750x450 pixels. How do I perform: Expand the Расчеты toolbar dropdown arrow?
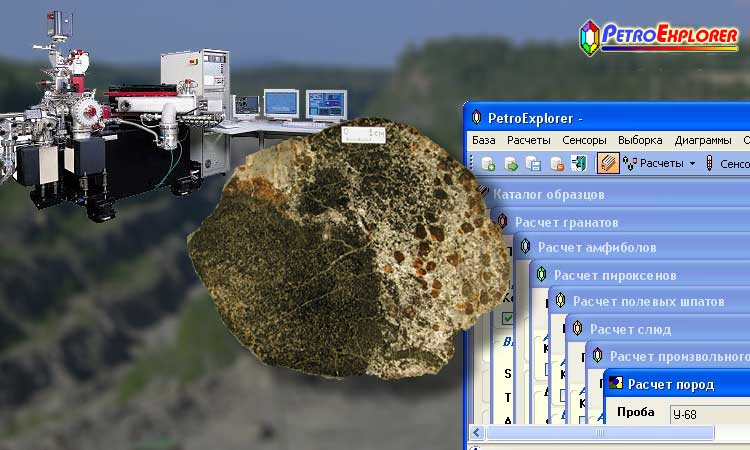(x=692, y=164)
